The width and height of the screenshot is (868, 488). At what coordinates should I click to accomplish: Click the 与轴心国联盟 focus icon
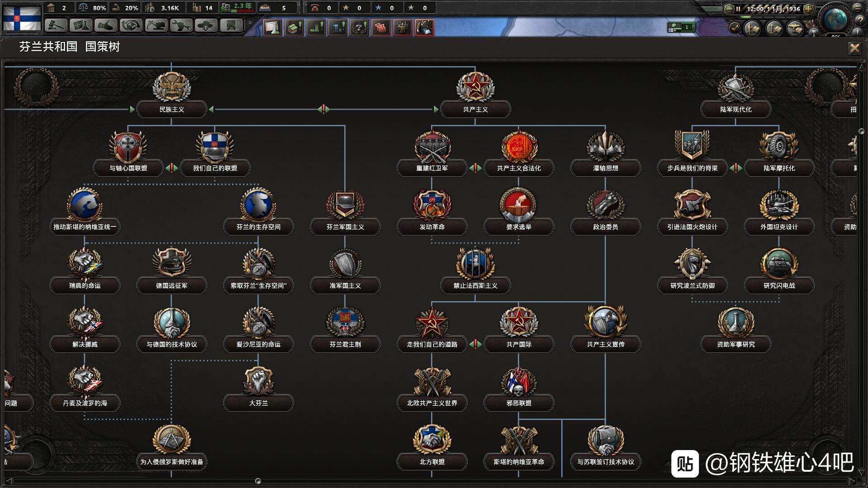pyautogui.click(x=128, y=146)
